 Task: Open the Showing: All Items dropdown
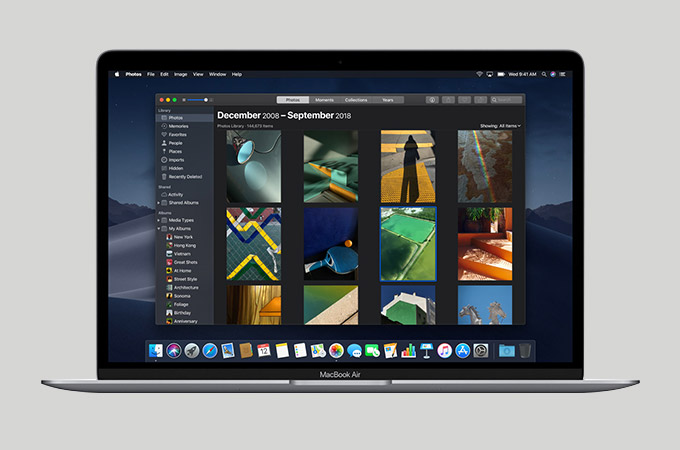pos(500,126)
